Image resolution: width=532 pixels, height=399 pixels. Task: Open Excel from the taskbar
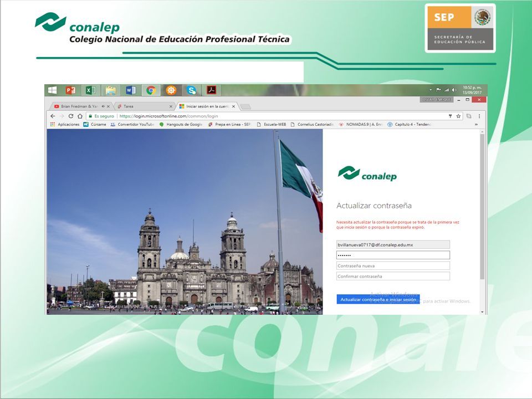click(90, 90)
